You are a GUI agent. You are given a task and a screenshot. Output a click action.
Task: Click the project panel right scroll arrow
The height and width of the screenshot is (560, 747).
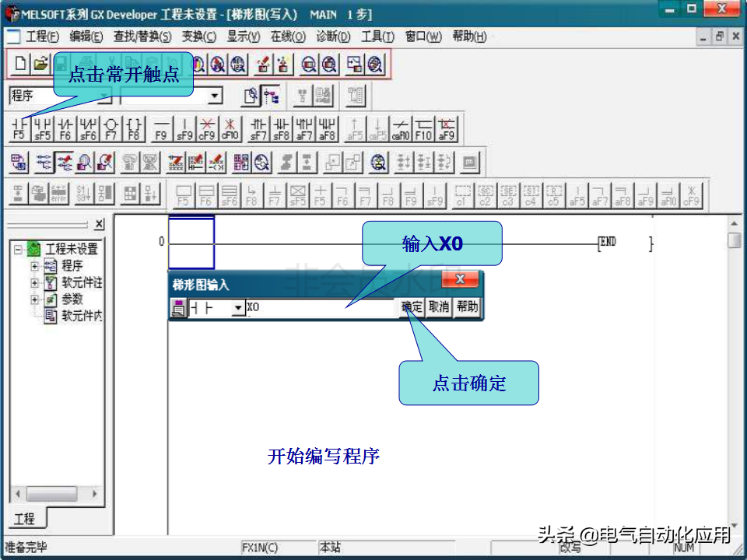(x=94, y=493)
